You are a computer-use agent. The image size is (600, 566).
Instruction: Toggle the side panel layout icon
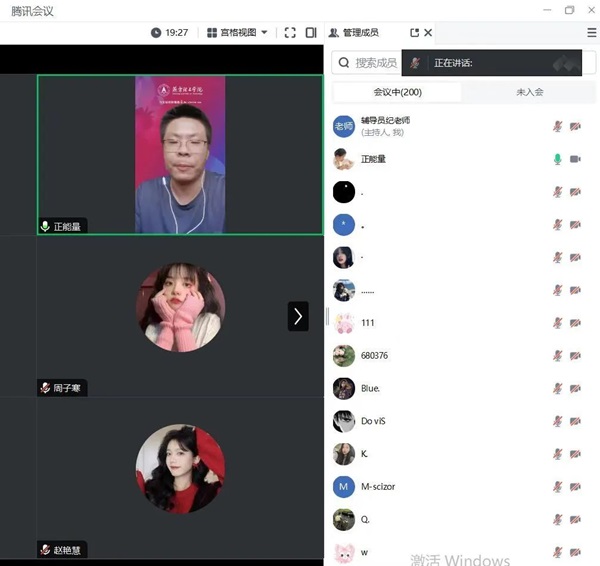pos(311,33)
